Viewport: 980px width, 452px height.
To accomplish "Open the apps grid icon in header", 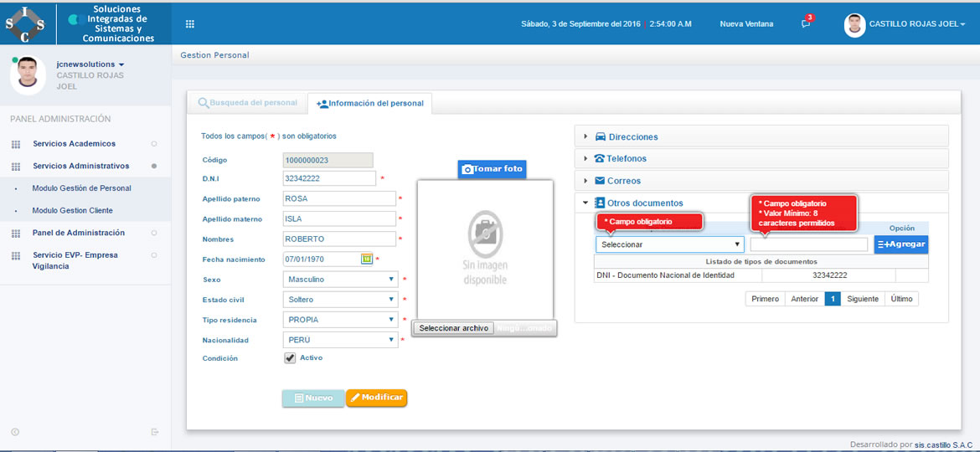I will [190, 24].
